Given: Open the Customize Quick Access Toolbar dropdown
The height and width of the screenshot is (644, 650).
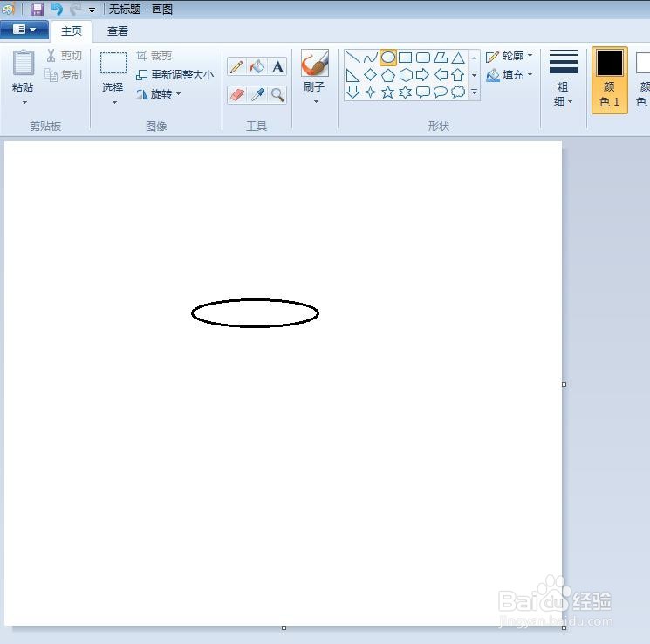Looking at the screenshot, I should click(92, 10).
